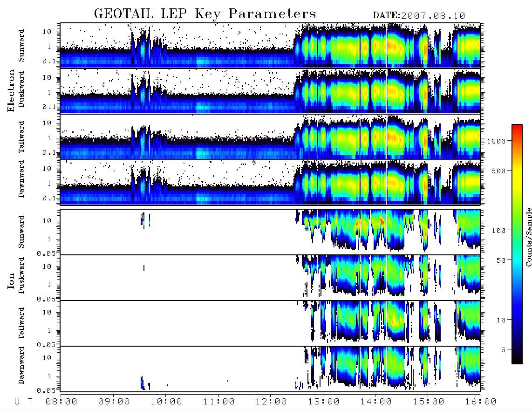Click the rainbow Counts/Sample color scale bar
The image size is (532, 410).
(517, 244)
